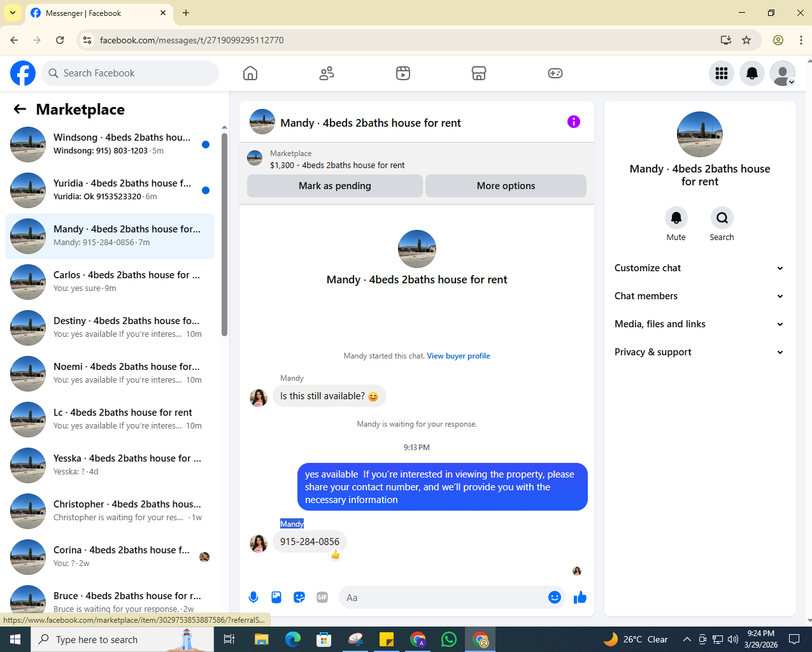Open the Video (Watch) icon
The image size is (812, 652).
point(403,73)
